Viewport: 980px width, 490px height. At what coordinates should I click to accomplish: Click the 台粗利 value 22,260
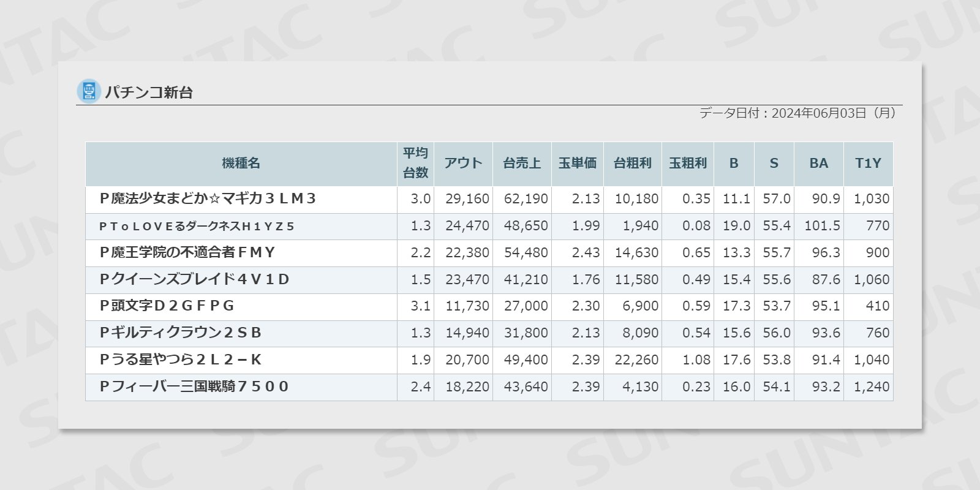[636, 360]
